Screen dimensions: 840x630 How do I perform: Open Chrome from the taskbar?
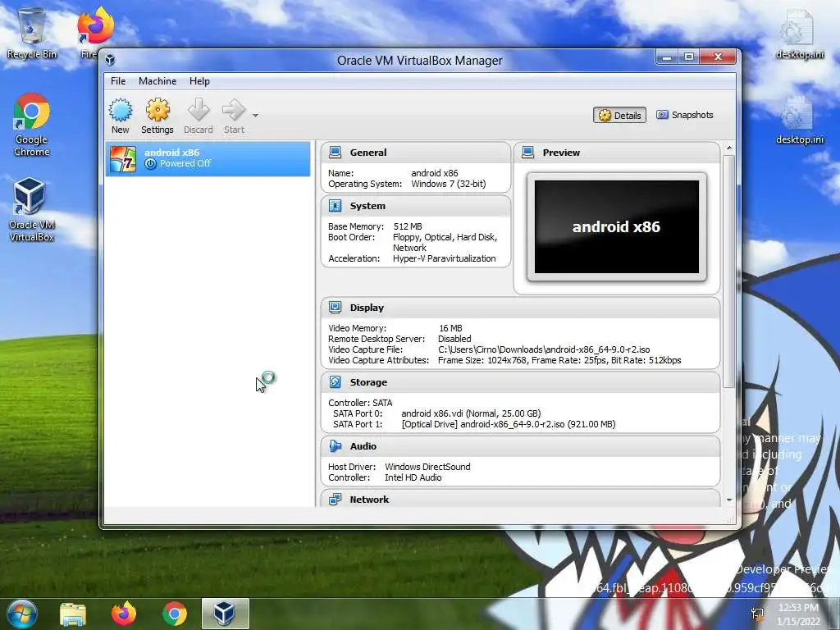tap(175, 614)
